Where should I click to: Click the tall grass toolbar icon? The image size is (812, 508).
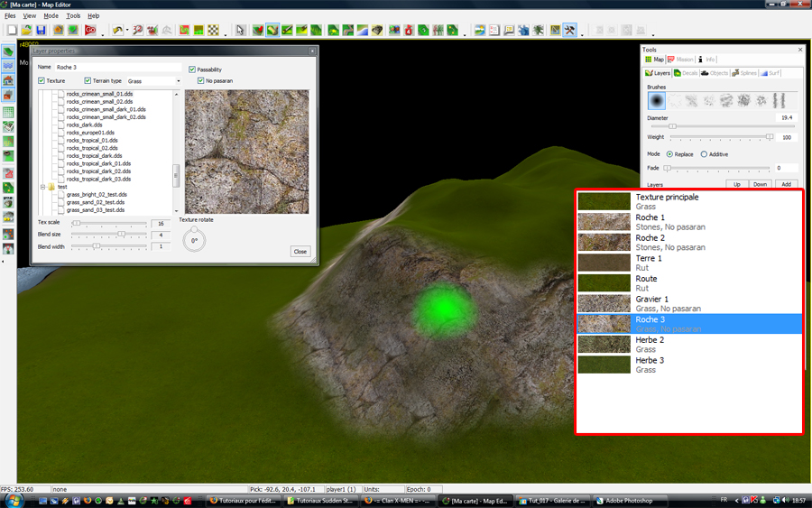(316, 30)
